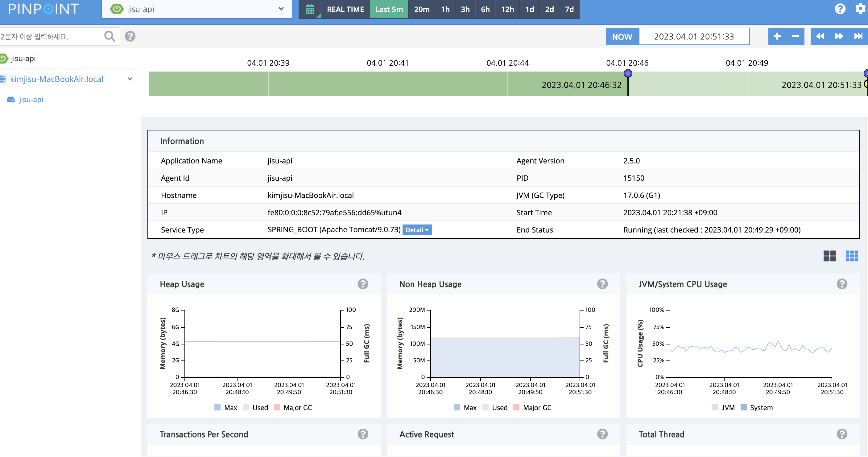Skip timeline to latest with last-arrow icon
The height and width of the screenshot is (457, 868).
pyautogui.click(x=858, y=36)
